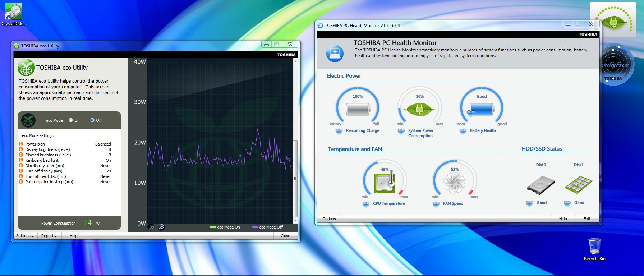Click the Display brightness value '8'
644x276 pixels.
110,149
